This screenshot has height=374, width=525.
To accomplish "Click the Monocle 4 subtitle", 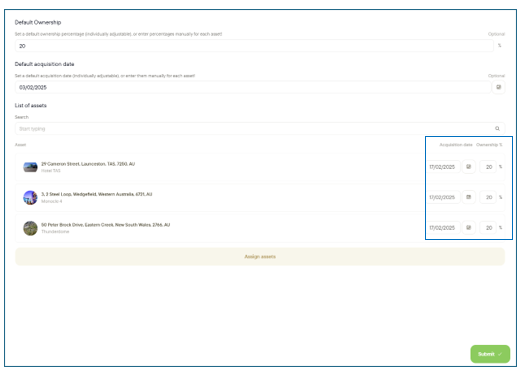I will [x=52, y=201].
